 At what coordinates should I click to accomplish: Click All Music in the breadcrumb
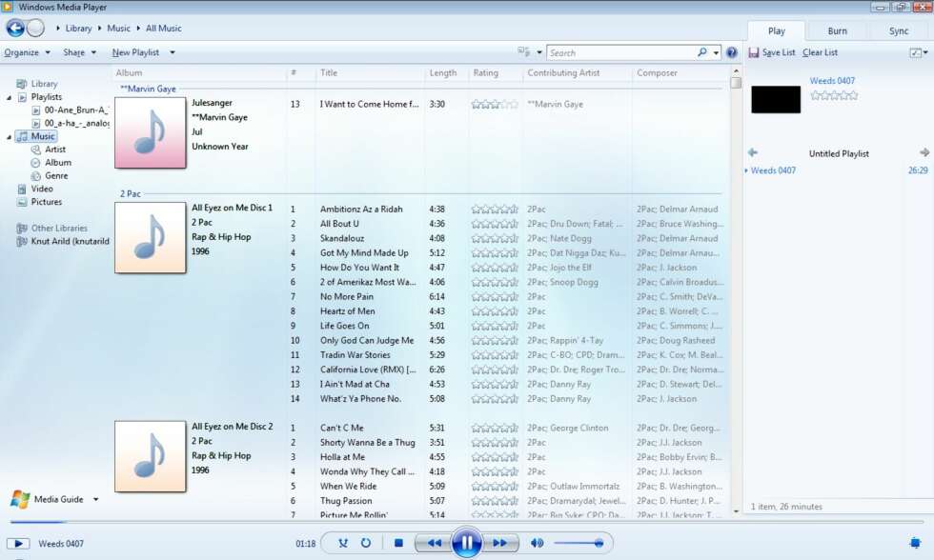pos(164,28)
